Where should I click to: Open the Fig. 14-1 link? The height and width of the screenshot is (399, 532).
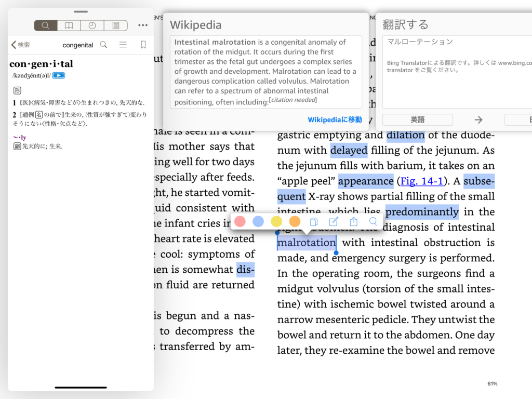(x=422, y=181)
